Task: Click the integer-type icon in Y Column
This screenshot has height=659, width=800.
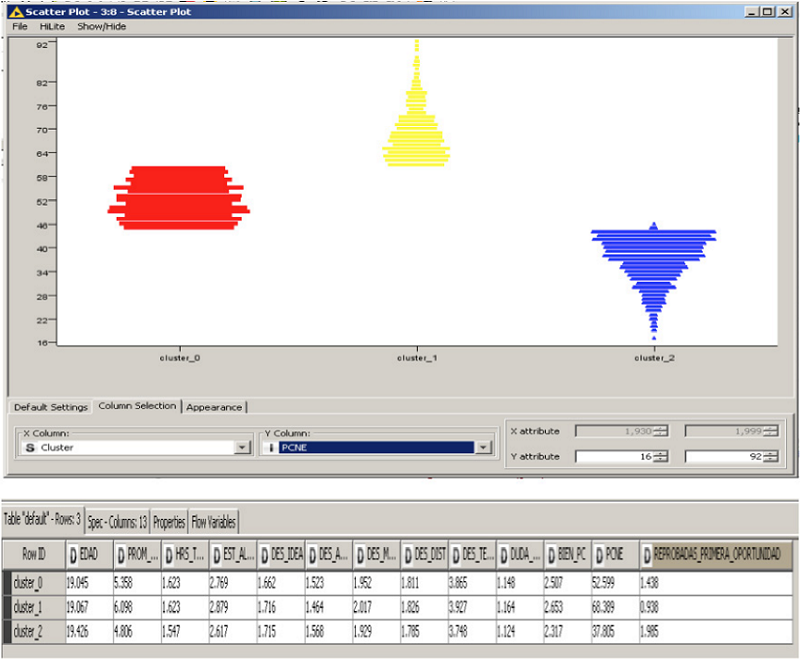Action: tap(270, 448)
